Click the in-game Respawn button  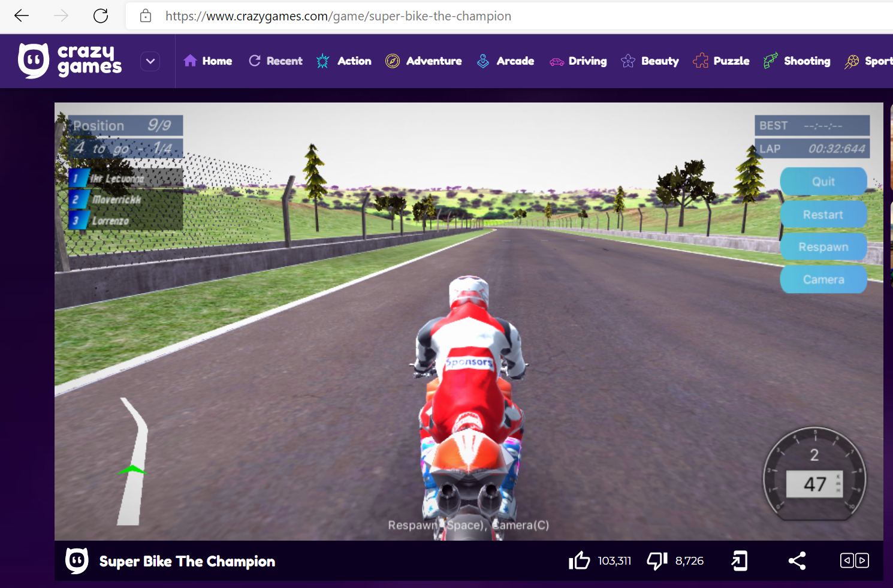point(823,247)
